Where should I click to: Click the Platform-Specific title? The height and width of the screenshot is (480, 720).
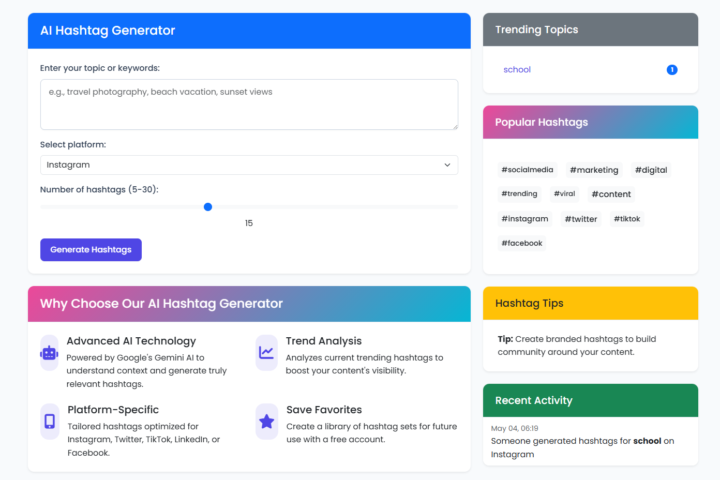click(x=113, y=410)
